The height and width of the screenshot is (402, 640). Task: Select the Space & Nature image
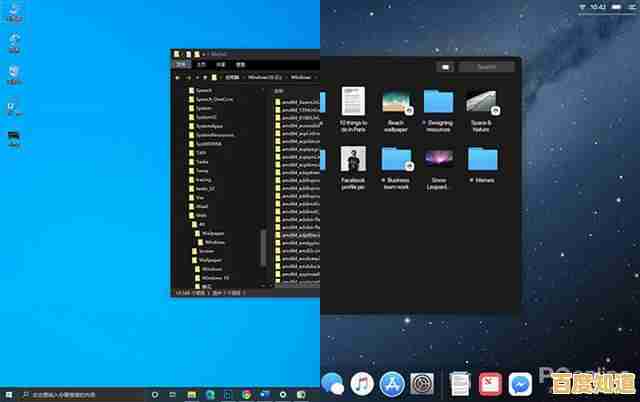tap(481, 111)
